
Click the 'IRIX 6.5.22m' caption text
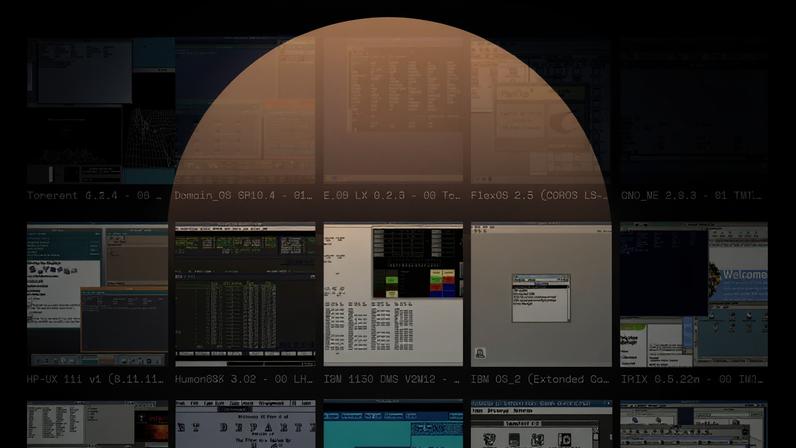click(x=691, y=379)
